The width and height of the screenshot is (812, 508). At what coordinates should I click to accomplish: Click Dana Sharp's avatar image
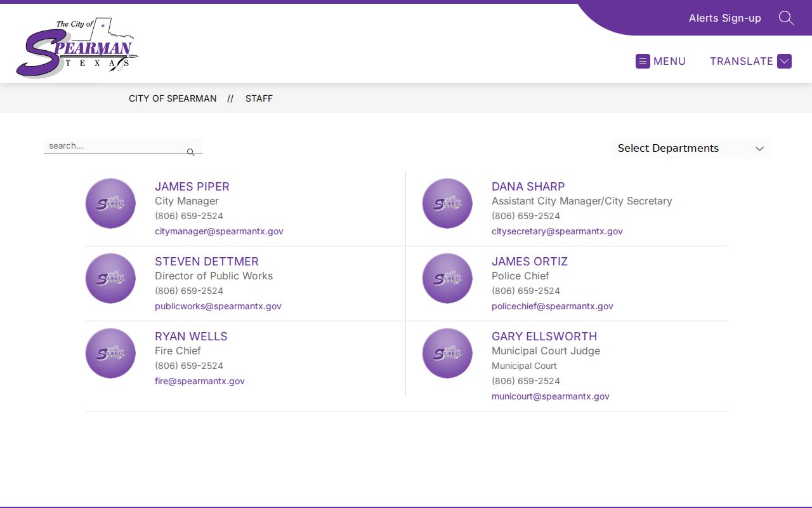(447, 203)
